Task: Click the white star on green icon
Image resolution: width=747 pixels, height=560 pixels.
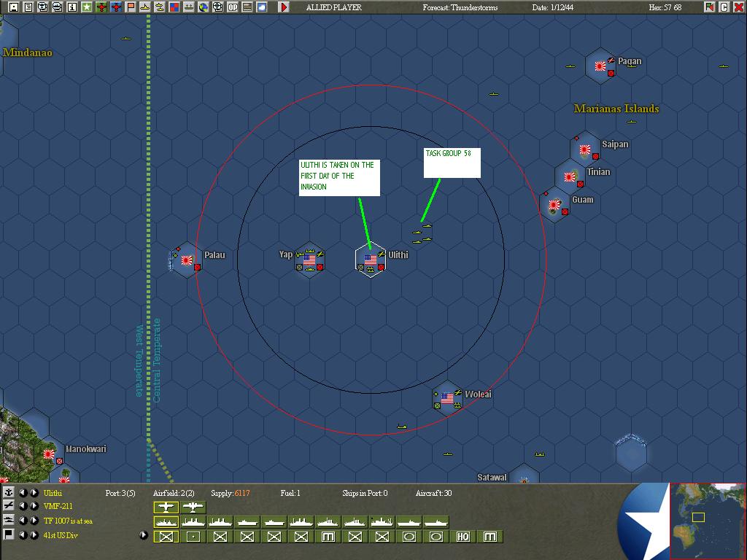Action: [87, 7]
